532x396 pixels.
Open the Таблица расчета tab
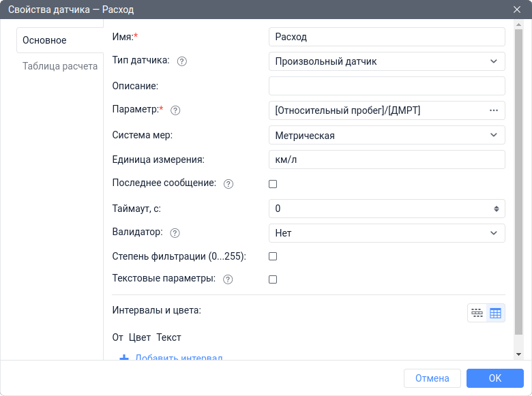coord(60,67)
